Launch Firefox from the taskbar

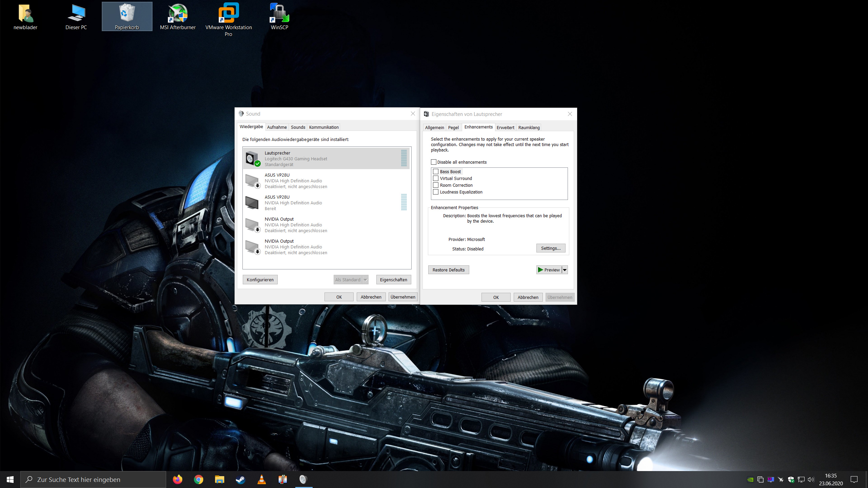[177, 479]
